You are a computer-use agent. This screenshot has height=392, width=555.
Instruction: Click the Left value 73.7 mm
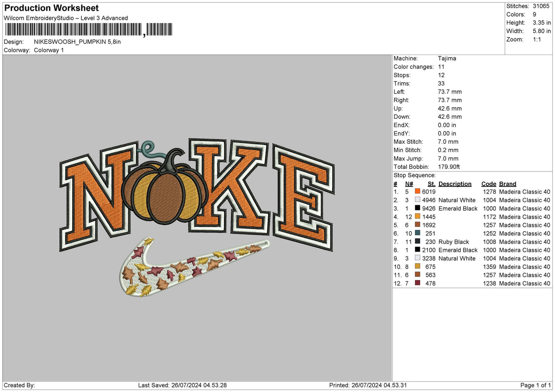point(450,92)
